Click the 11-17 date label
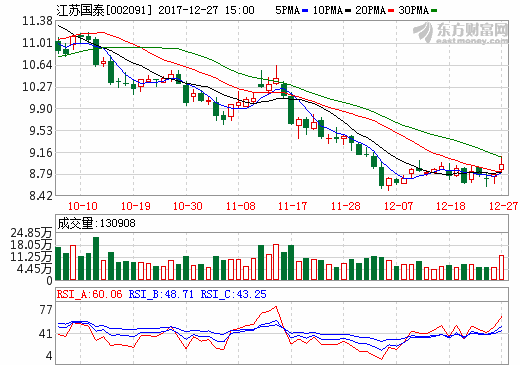 (292, 206)
